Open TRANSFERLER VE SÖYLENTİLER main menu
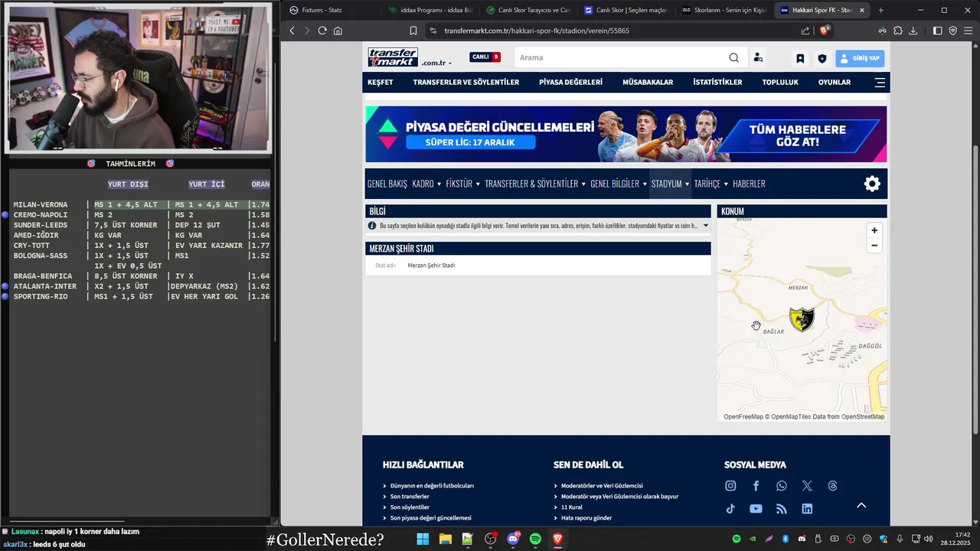The height and width of the screenshot is (551, 980). pyautogui.click(x=466, y=82)
